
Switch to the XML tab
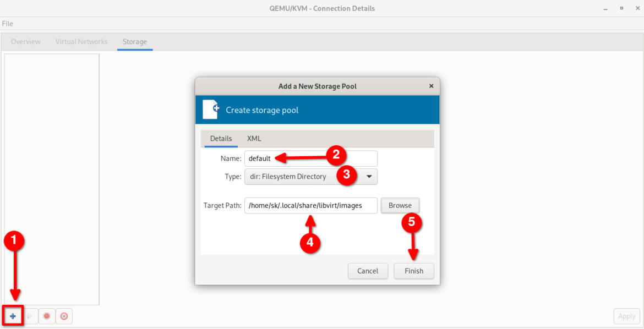(254, 139)
